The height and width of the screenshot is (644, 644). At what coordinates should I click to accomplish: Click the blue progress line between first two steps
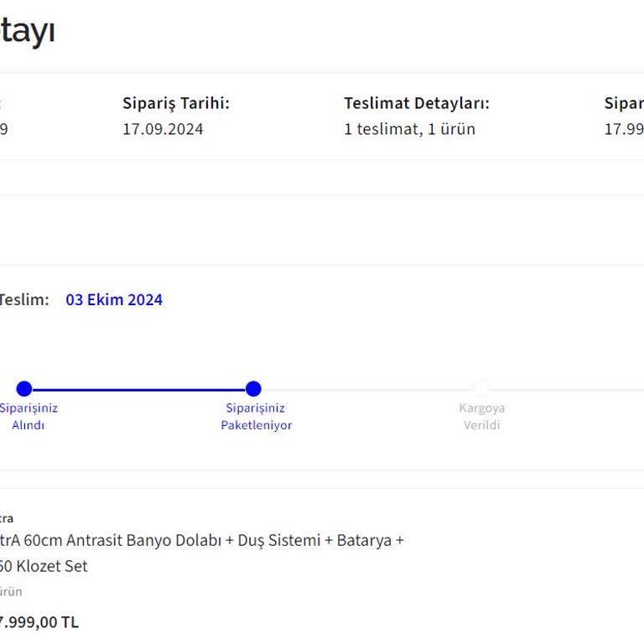coord(138,389)
